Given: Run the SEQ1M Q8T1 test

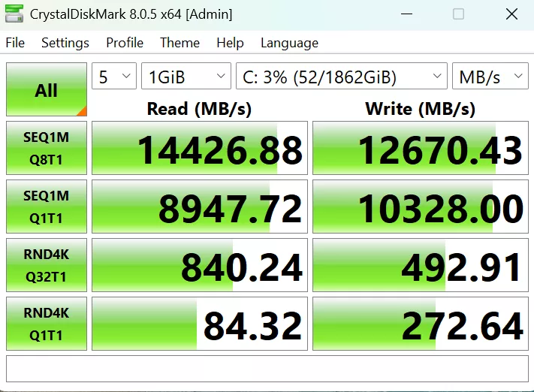Looking at the screenshot, I should click(47, 148).
